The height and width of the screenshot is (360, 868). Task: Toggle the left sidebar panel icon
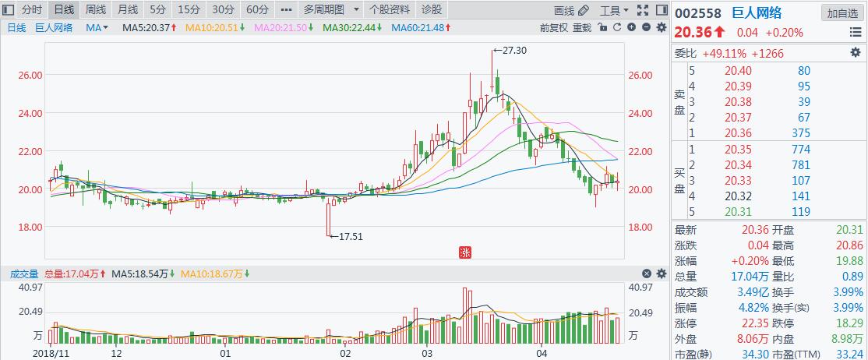[8, 9]
